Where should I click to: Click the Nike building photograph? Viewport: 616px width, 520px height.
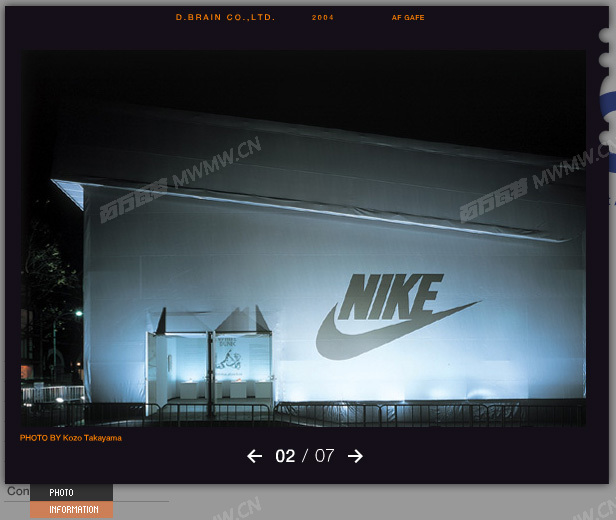(x=303, y=238)
